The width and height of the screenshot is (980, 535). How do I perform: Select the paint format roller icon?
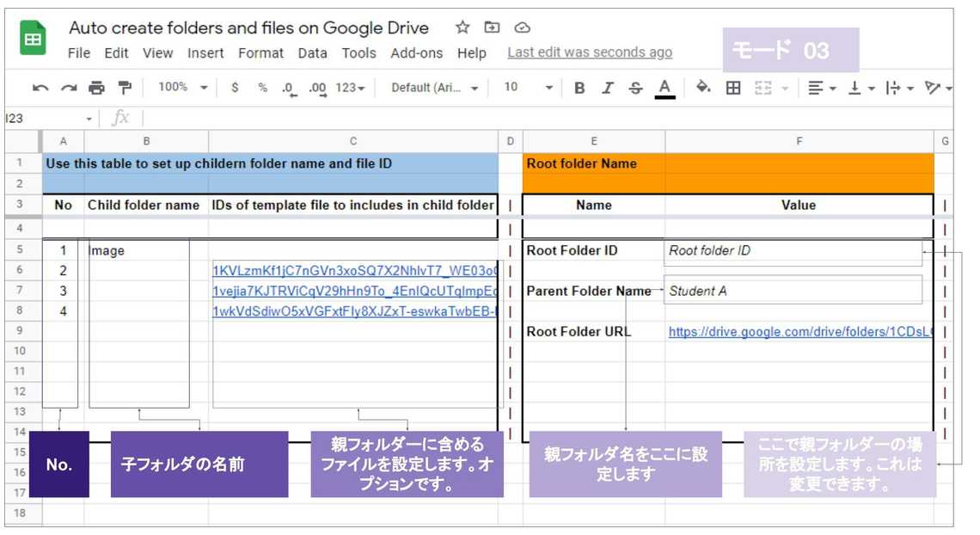click(x=125, y=88)
